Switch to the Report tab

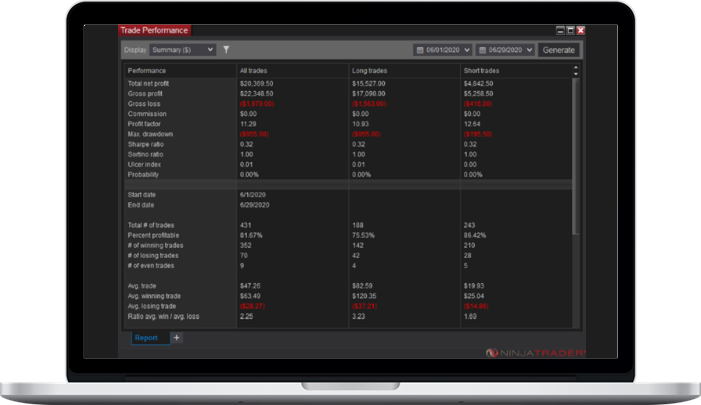coord(146,338)
